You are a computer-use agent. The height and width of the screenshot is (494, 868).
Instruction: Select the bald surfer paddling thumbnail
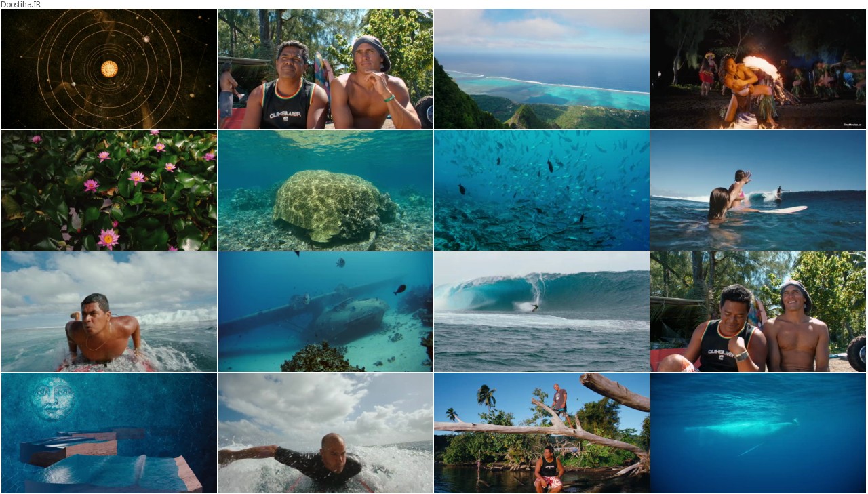click(325, 433)
